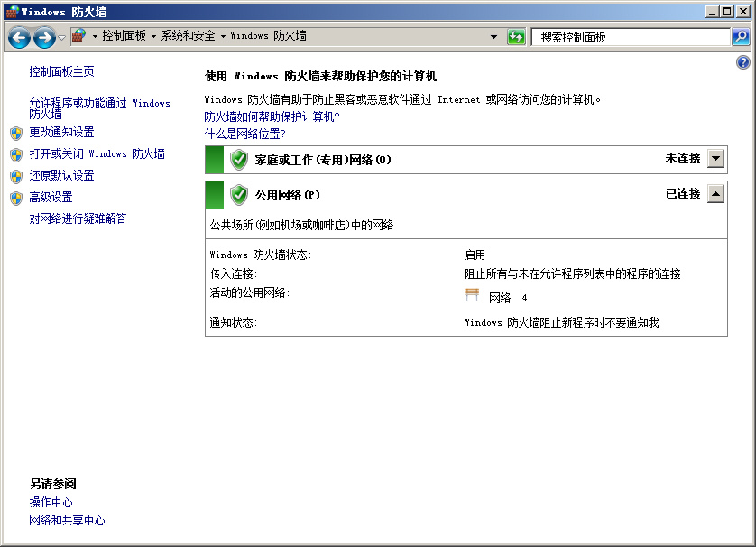Expand the arrow before 系统和安全 breadcrumb
The height and width of the screenshot is (547, 756).
tap(153, 36)
